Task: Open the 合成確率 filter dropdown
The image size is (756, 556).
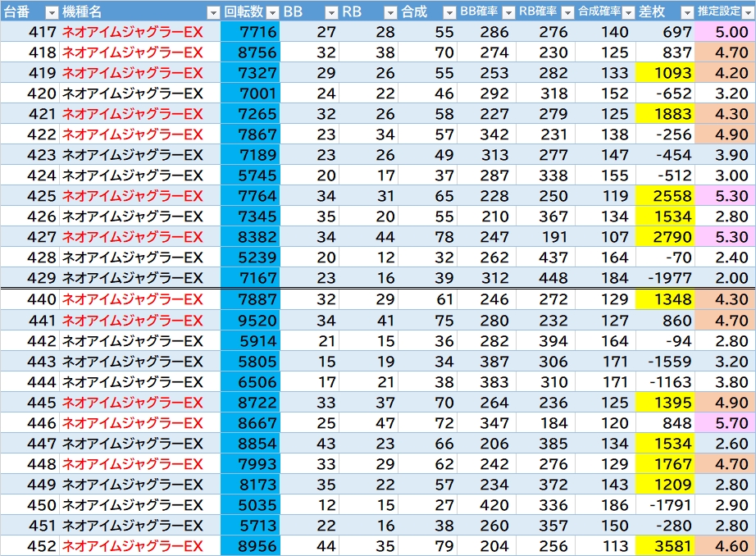Action: (626, 12)
